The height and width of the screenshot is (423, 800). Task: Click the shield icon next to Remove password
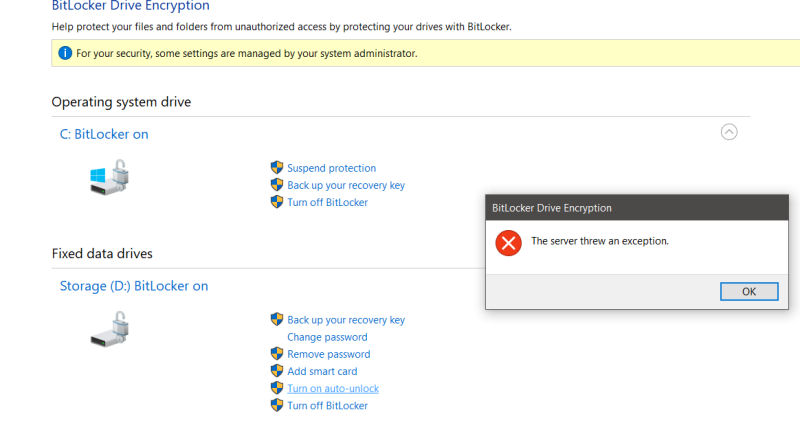(x=277, y=354)
